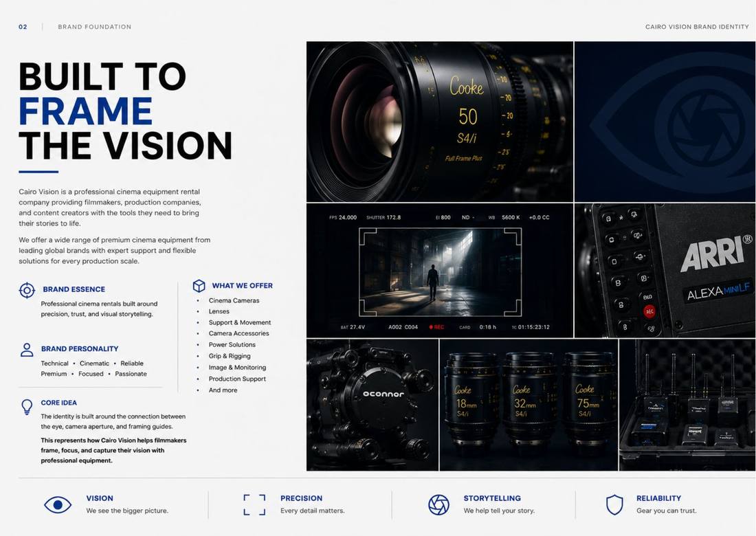Viewport: 756px width, 536px height.
Task: Click the WB 5600 K viewfinder readout
Action: [504, 217]
